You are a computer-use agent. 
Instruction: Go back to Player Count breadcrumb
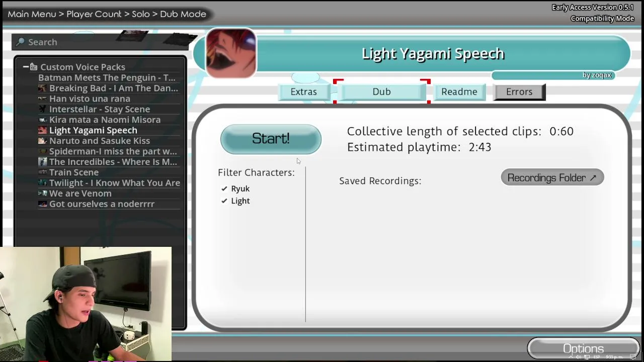click(94, 14)
